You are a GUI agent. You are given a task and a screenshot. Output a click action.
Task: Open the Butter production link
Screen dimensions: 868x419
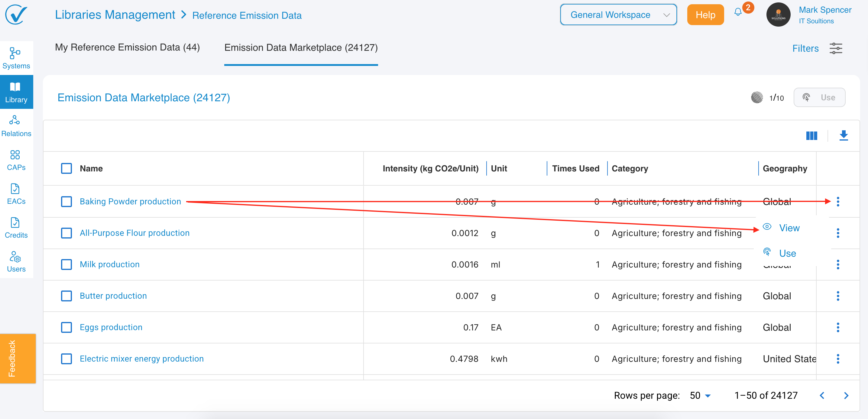coord(113,296)
